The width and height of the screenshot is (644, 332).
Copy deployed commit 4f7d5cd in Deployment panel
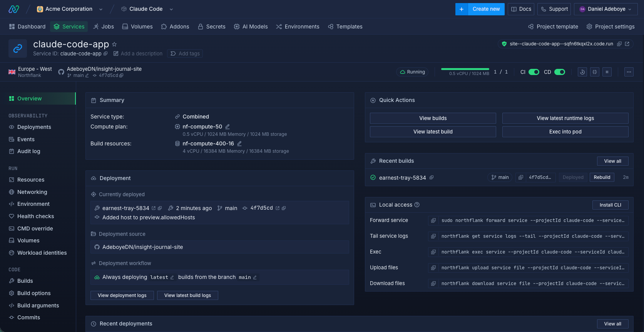pyautogui.click(x=284, y=208)
